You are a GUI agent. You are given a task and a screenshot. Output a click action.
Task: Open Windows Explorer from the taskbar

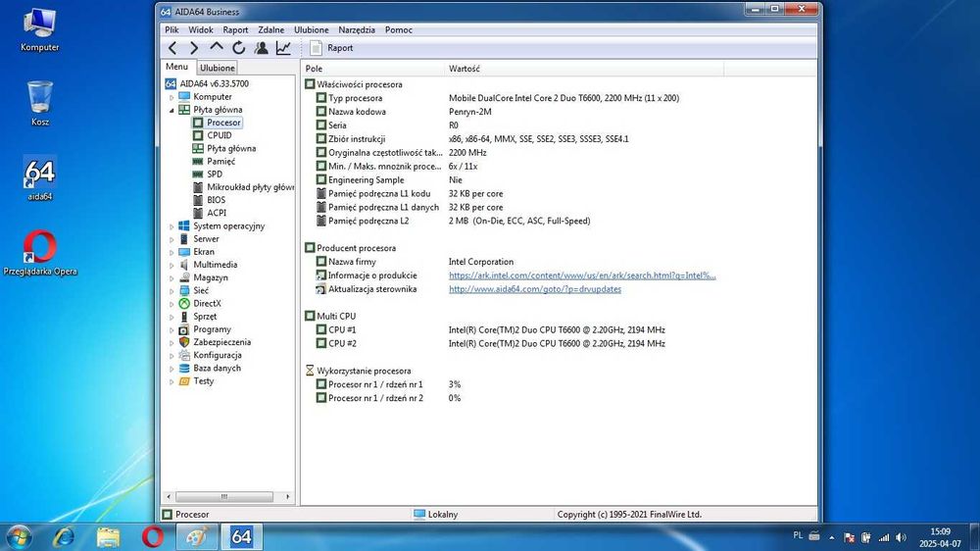(108, 536)
